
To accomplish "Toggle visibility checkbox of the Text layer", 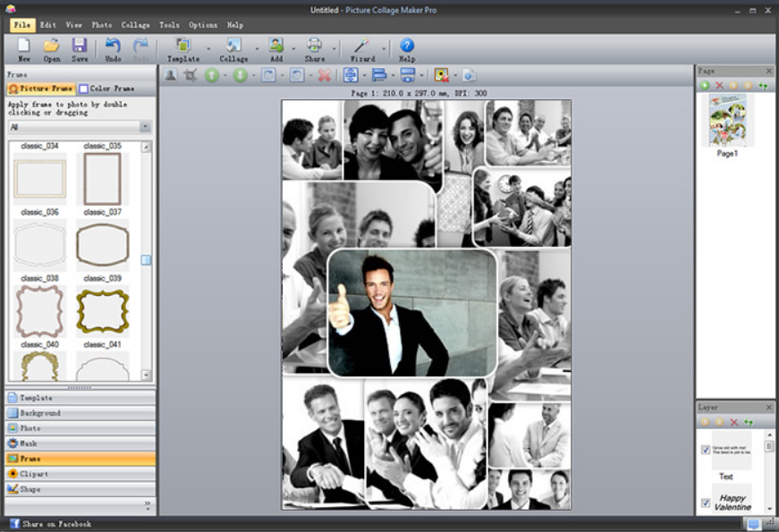I will click(706, 450).
